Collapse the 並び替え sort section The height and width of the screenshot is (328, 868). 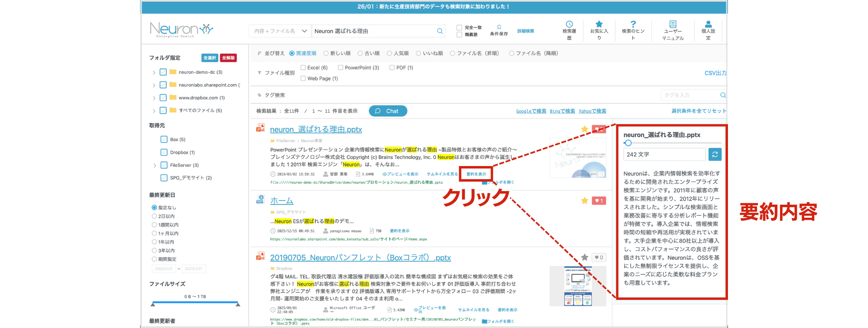point(260,53)
